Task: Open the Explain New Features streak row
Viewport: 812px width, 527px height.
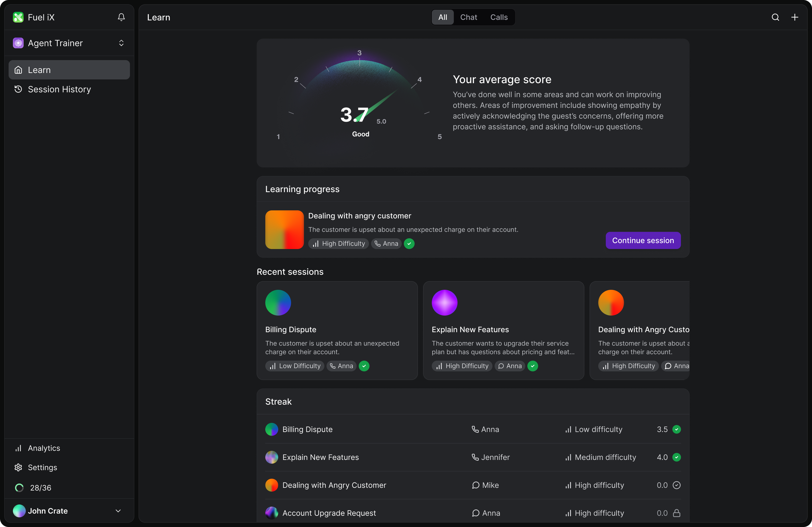Action: (x=473, y=457)
